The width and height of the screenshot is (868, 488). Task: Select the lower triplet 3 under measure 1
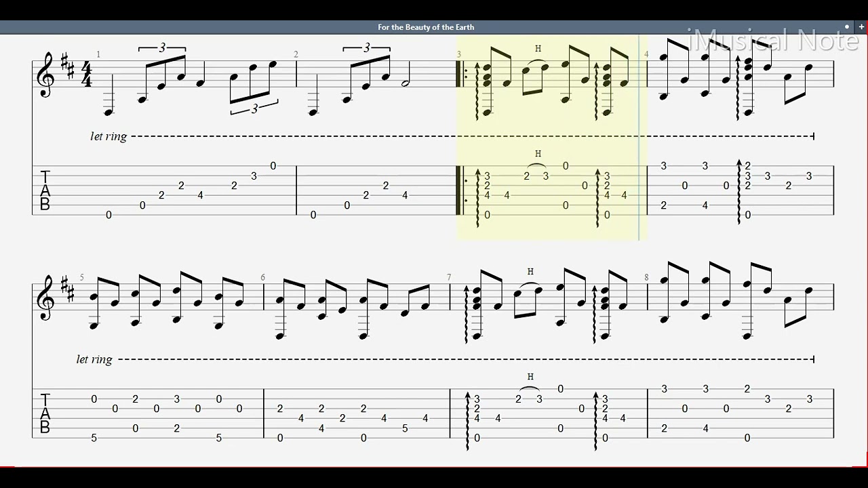pyautogui.click(x=254, y=108)
